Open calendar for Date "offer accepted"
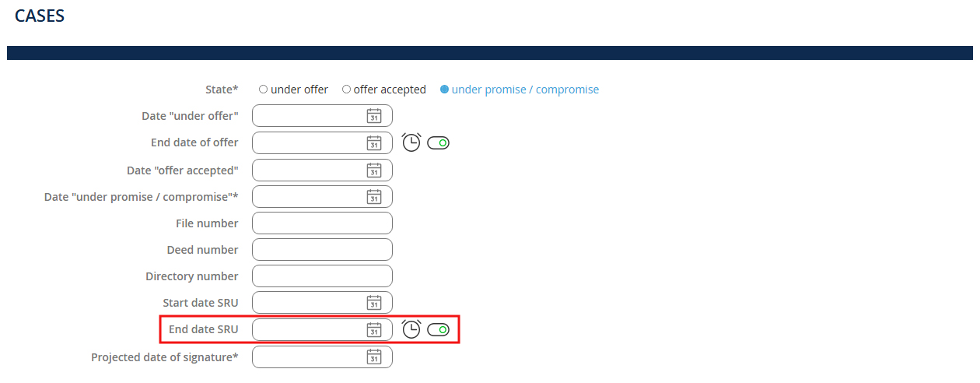Image resolution: width=980 pixels, height=383 pixels. [x=374, y=170]
